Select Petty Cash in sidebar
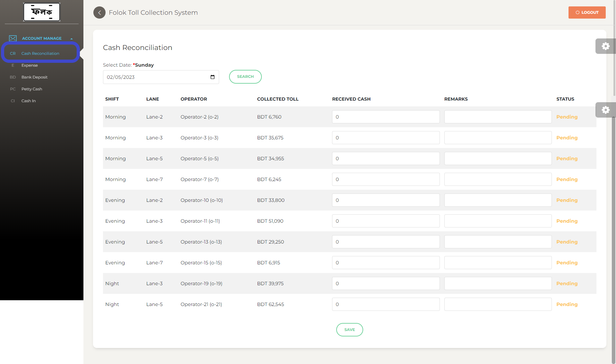Viewport: 616px width, 364px height. [32, 89]
